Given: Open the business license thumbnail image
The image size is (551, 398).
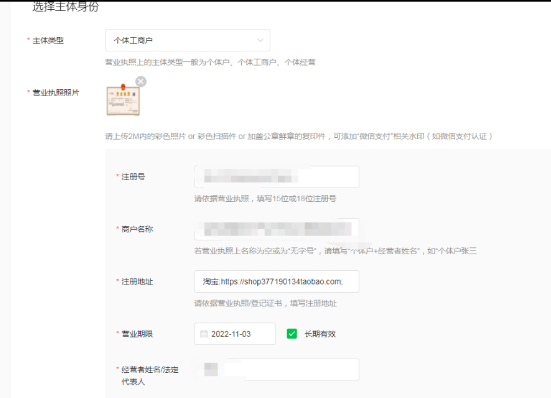Looking at the screenshot, I should (123, 100).
